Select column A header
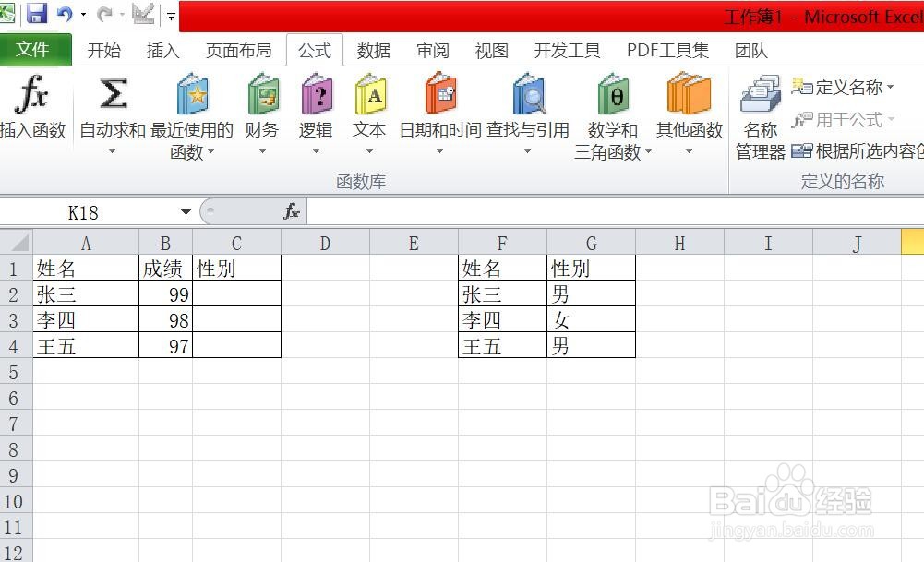 86,243
